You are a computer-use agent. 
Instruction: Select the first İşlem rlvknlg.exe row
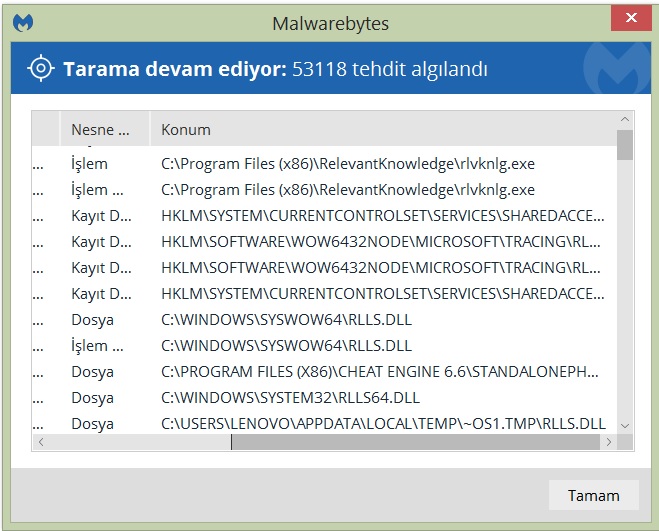point(324,164)
